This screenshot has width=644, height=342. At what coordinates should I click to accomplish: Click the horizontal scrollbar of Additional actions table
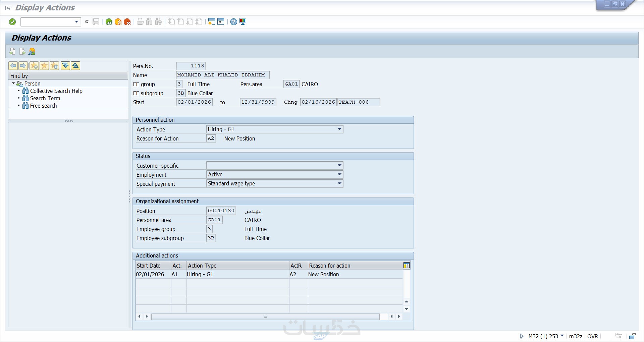265,317
